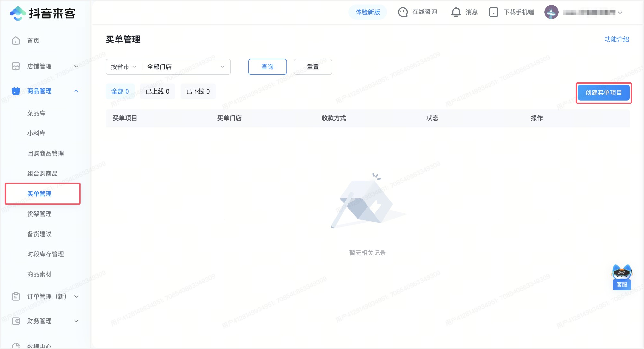
Task: Click the 首页 home icon in sidebar
Action: pos(16,40)
